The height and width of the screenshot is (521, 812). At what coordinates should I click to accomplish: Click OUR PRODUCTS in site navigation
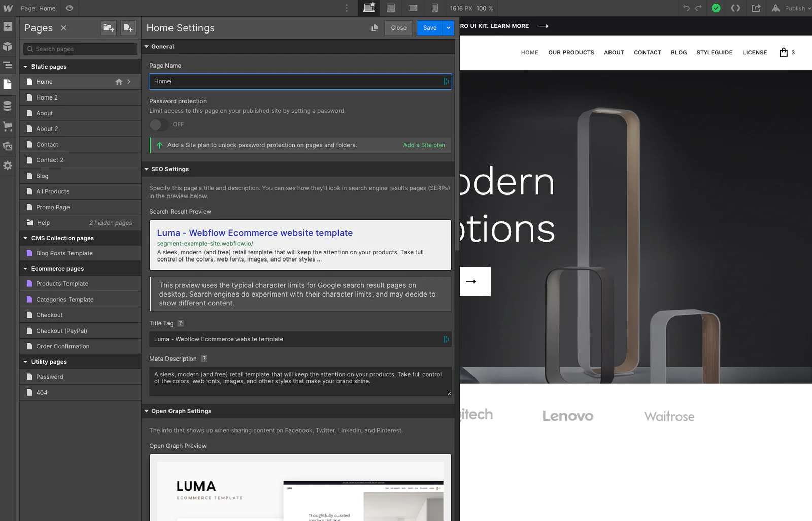click(571, 52)
